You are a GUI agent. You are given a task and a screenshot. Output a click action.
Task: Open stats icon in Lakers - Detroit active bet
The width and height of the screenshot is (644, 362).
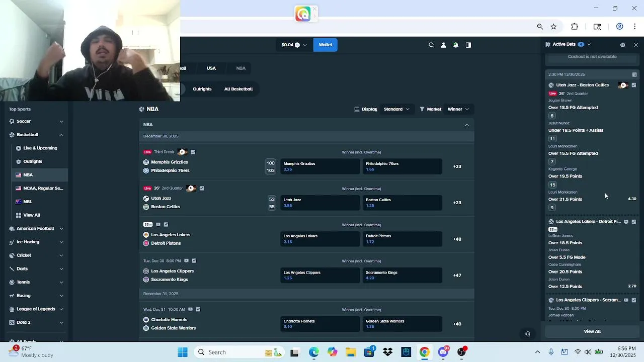point(634,221)
